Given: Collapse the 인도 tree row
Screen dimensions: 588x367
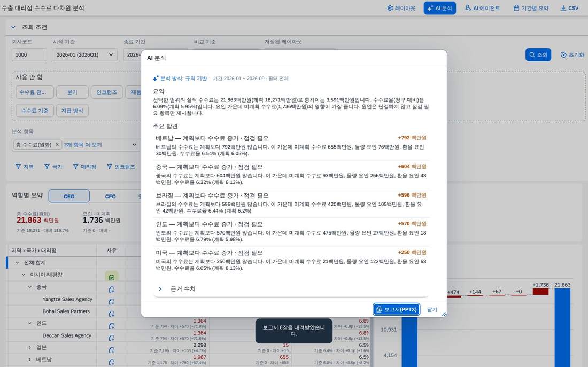Looking at the screenshot, I should tap(30, 323).
